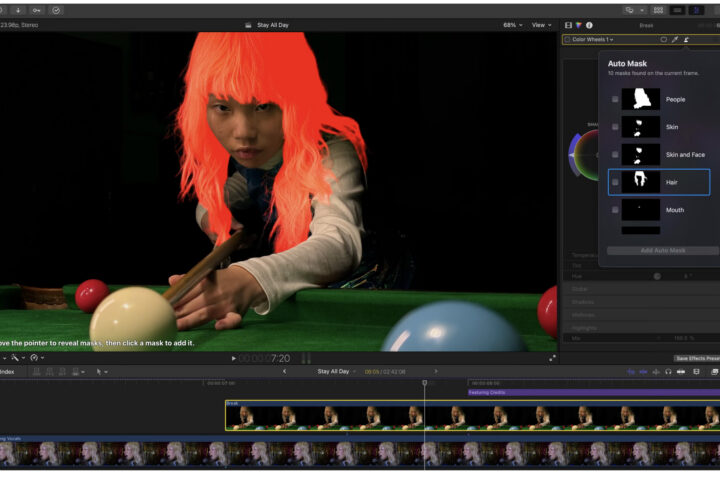Viewport: 720px width, 480px height.
Task: Select the Mouth mask thumbnail
Action: [x=641, y=210]
